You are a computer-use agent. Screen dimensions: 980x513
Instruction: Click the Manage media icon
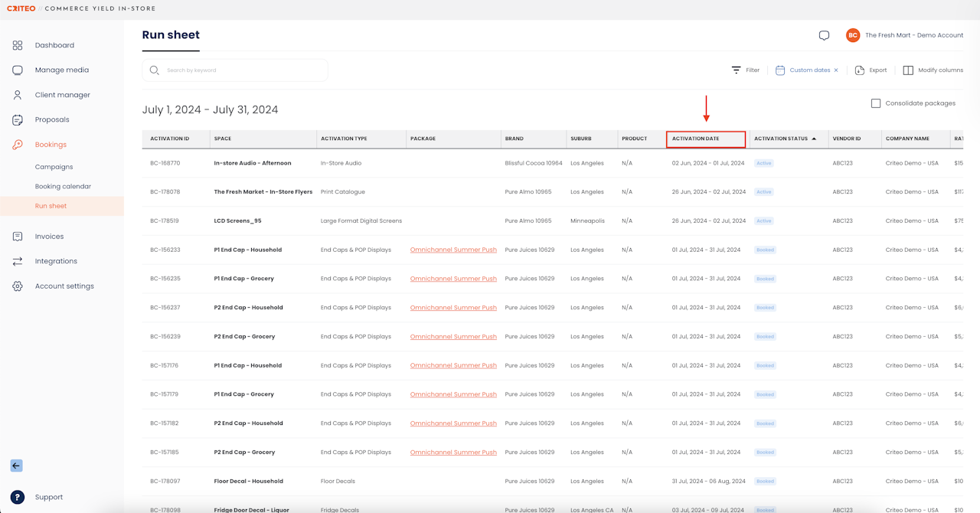point(18,70)
